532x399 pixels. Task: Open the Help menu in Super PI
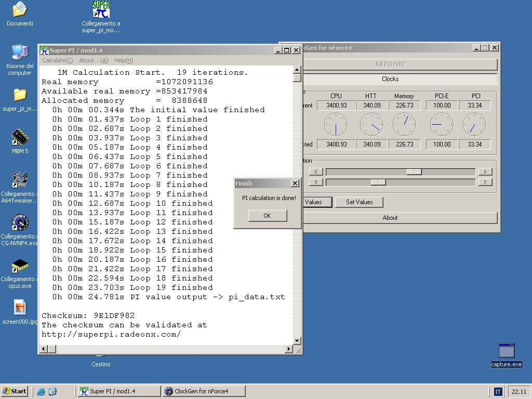(x=124, y=60)
